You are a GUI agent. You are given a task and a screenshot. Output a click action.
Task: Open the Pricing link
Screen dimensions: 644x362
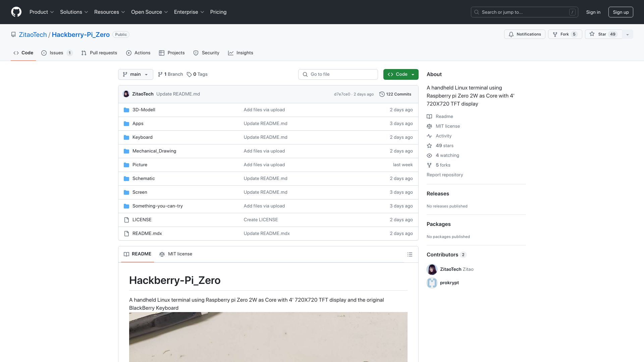coord(218,12)
